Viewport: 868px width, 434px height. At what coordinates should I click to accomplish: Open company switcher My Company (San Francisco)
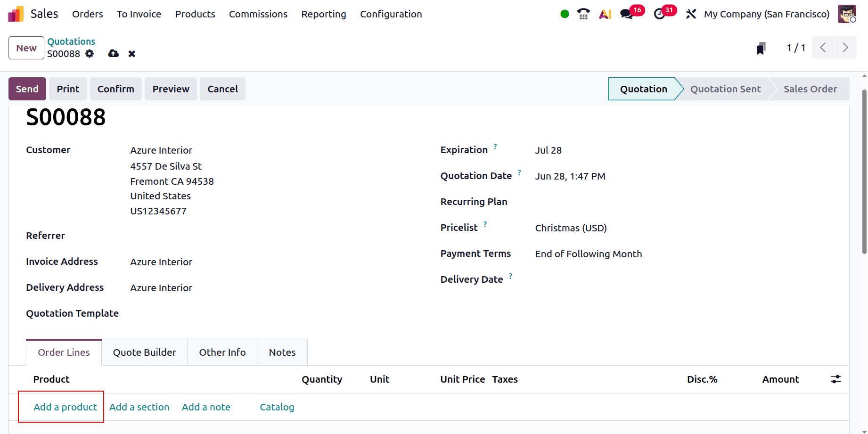(767, 14)
